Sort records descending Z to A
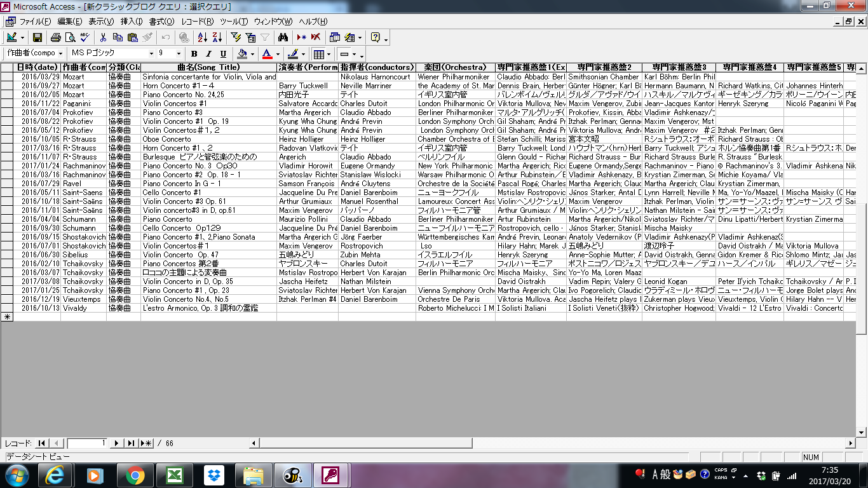Screen dimensions: 868x488 point(216,37)
